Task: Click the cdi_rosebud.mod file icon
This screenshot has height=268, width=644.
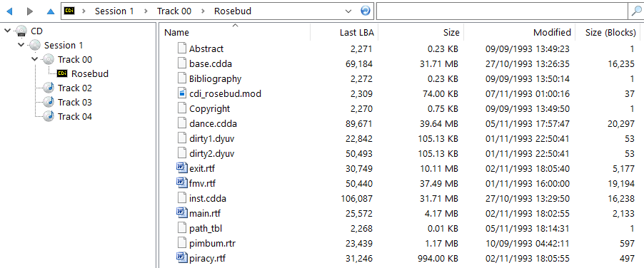Action: point(182,93)
